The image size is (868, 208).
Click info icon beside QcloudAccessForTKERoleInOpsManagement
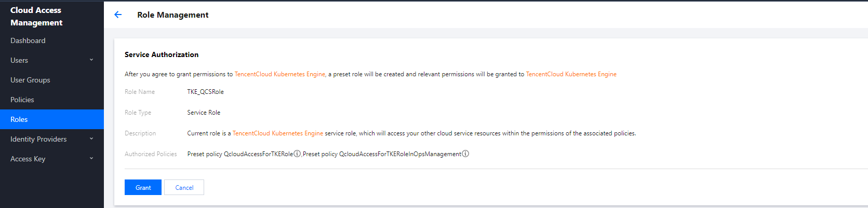[465, 154]
